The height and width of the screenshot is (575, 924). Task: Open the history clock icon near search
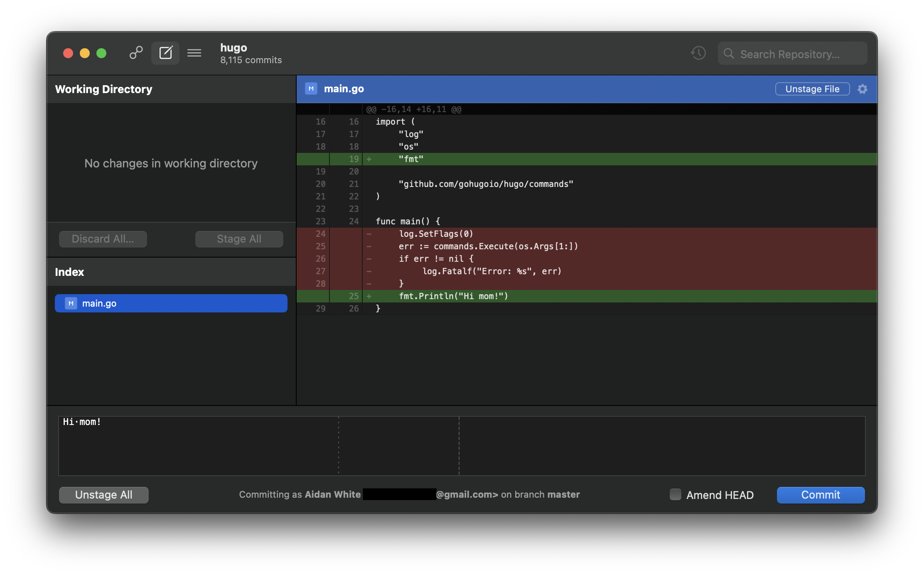[x=698, y=53]
